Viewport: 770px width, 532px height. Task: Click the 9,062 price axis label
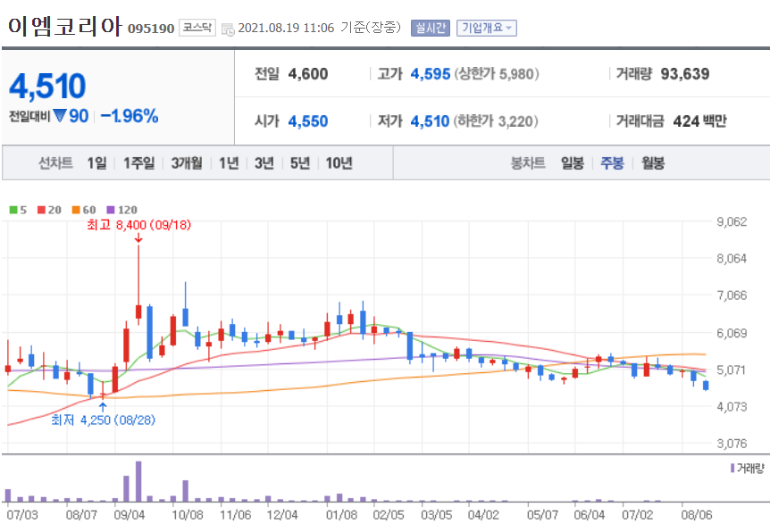point(732,222)
